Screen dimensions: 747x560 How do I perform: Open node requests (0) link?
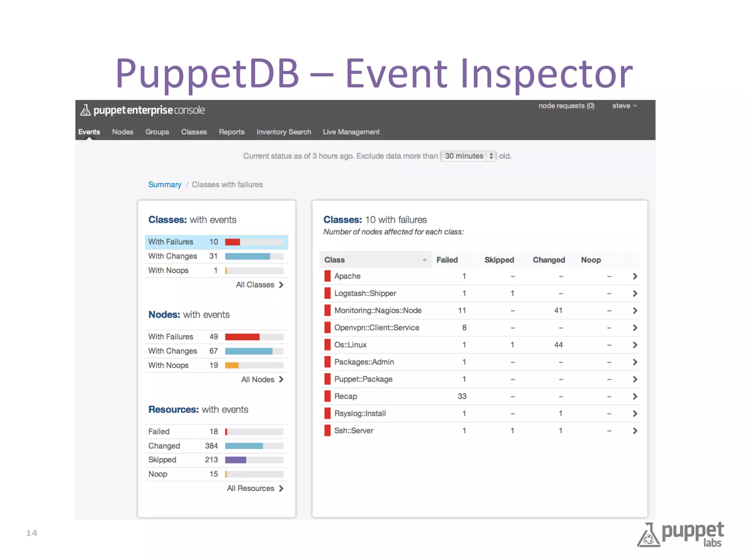(x=566, y=106)
